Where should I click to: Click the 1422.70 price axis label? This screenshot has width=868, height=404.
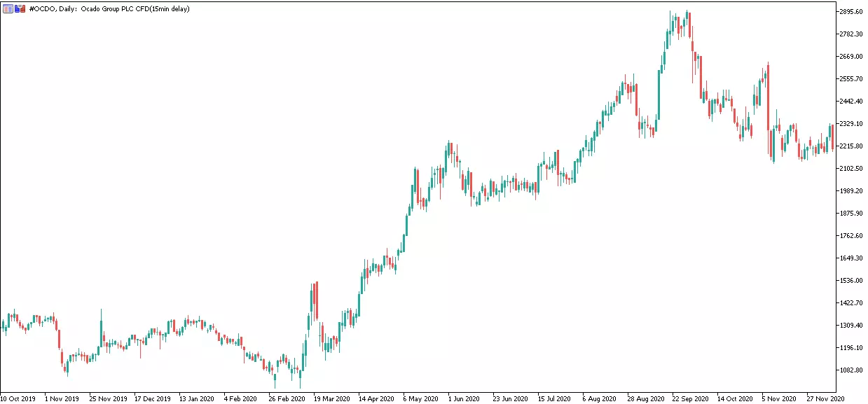coord(851,303)
